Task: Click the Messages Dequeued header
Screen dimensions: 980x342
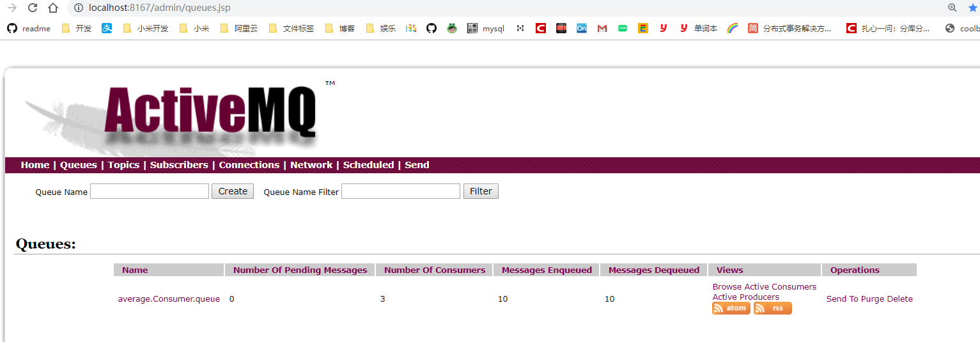Action: 654,270
